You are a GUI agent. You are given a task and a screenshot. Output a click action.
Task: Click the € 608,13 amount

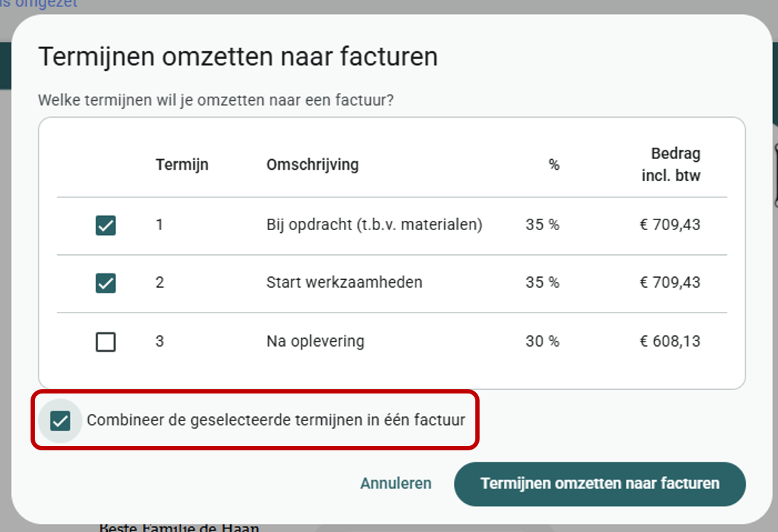670,341
